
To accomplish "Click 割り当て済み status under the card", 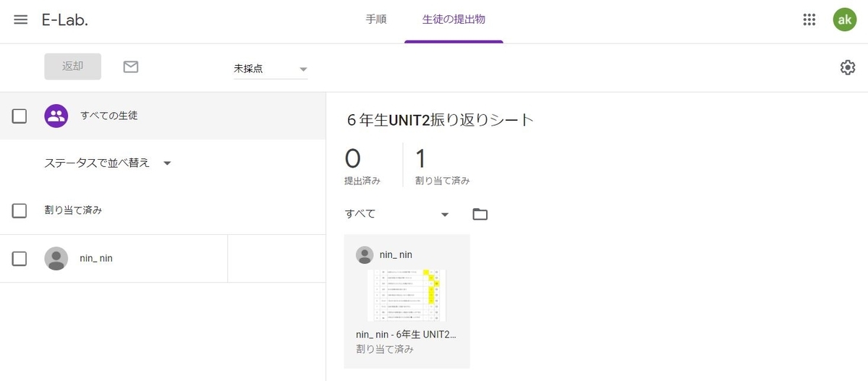I will (x=385, y=349).
